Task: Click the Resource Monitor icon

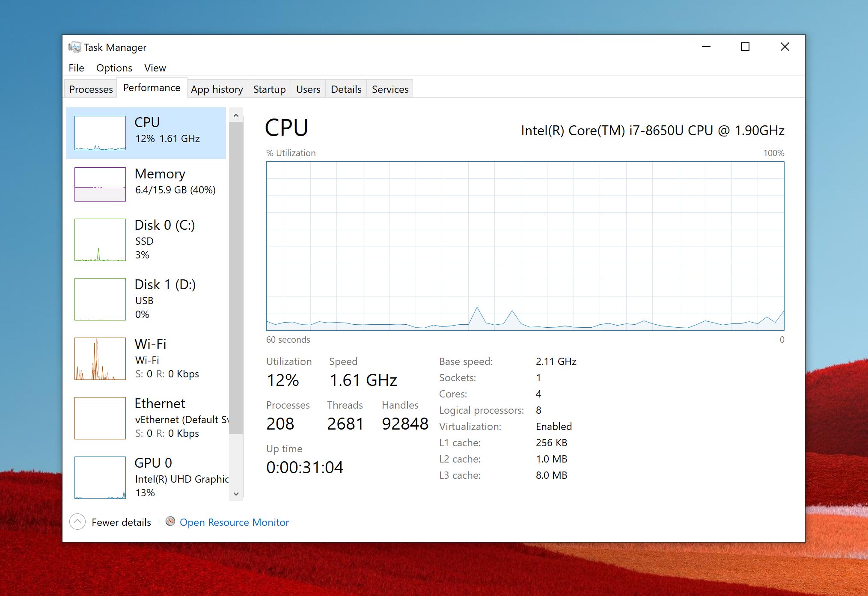Action: point(170,521)
